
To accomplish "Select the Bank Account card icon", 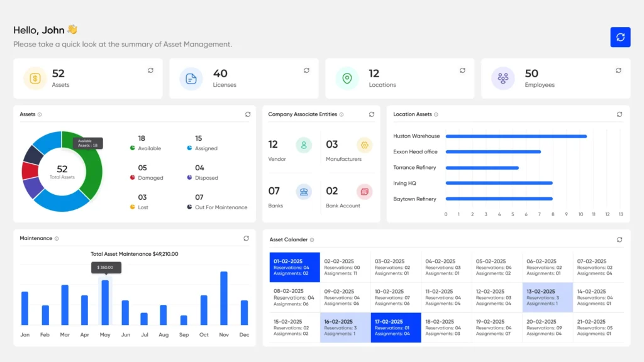I will [x=364, y=192].
